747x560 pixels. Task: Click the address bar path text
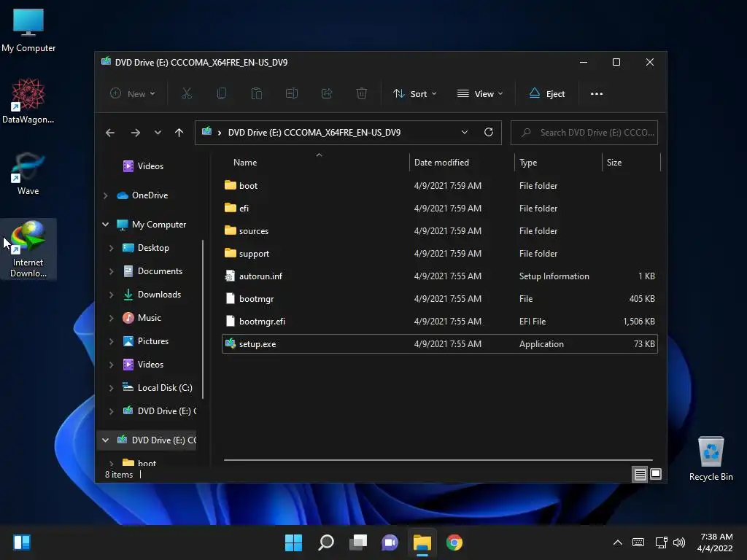314,133
